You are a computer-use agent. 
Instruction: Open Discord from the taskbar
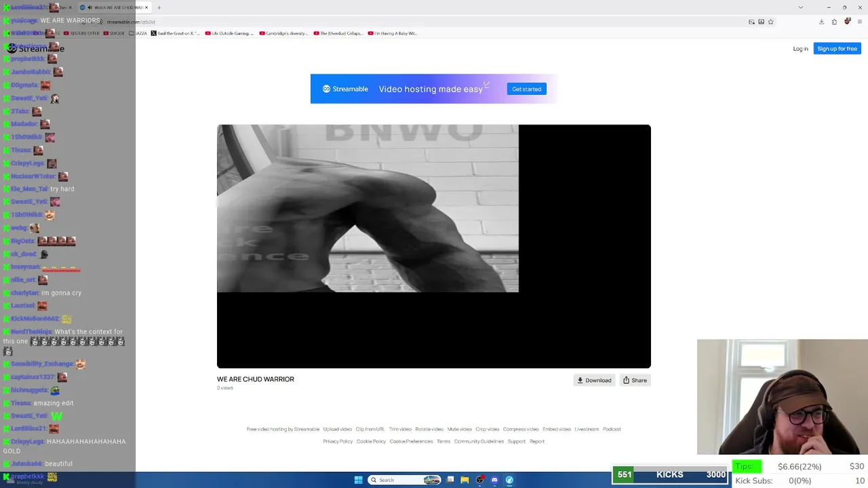494,480
